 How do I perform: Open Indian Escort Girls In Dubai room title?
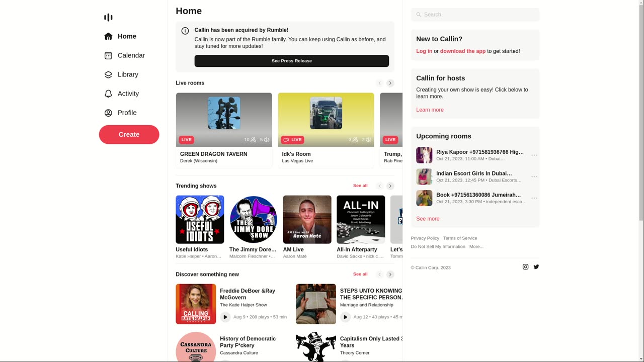(474, 173)
